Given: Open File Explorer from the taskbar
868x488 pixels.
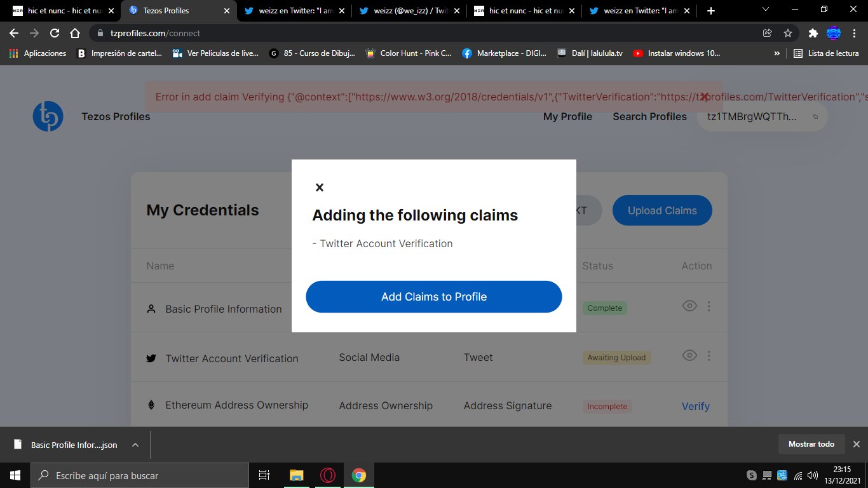Looking at the screenshot, I should click(x=295, y=475).
